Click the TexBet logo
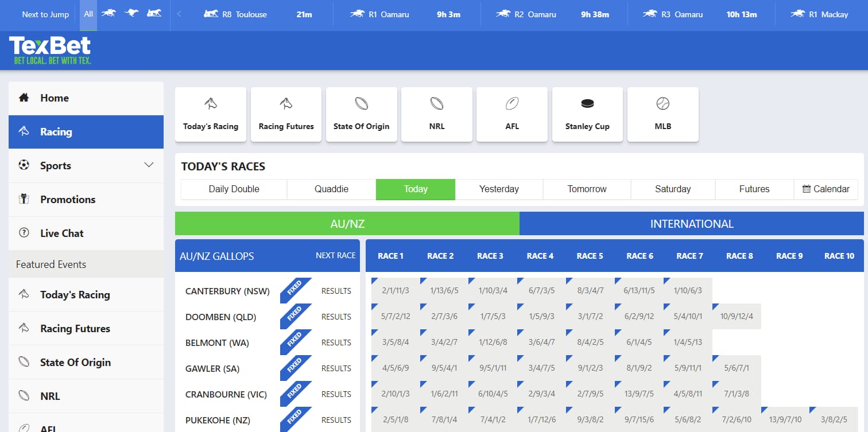The width and height of the screenshot is (868, 432). click(50, 50)
